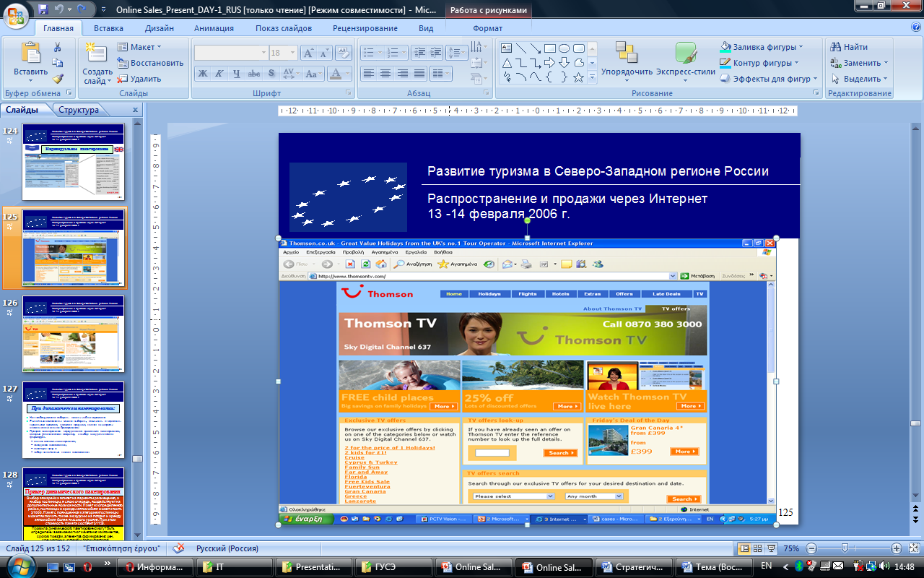Click the Save icon in quick access toolbar
924x578 pixels.
coord(43,10)
